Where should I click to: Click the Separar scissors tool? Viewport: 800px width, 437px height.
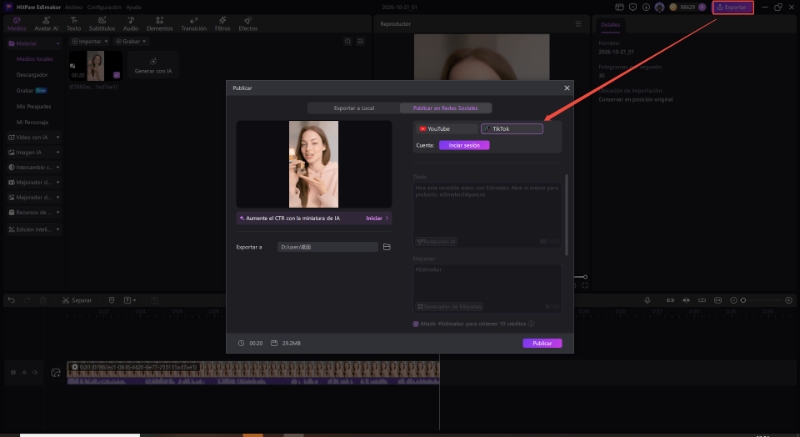click(x=77, y=300)
